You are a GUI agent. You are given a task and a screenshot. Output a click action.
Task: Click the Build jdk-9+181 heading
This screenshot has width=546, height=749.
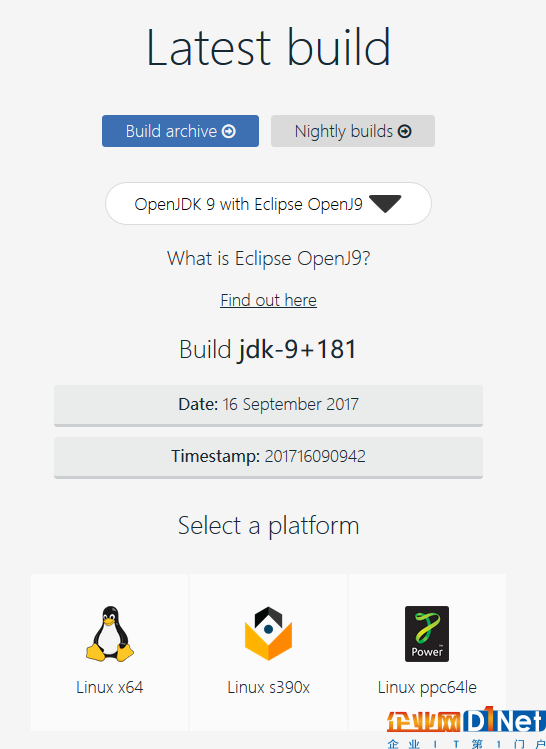268,349
